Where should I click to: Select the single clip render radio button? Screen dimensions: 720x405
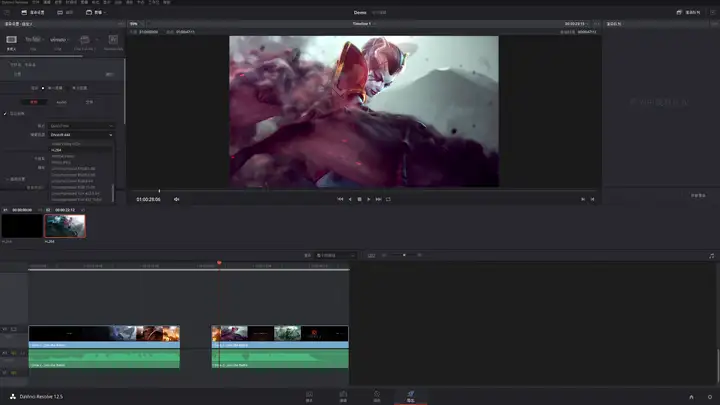click(x=43, y=88)
